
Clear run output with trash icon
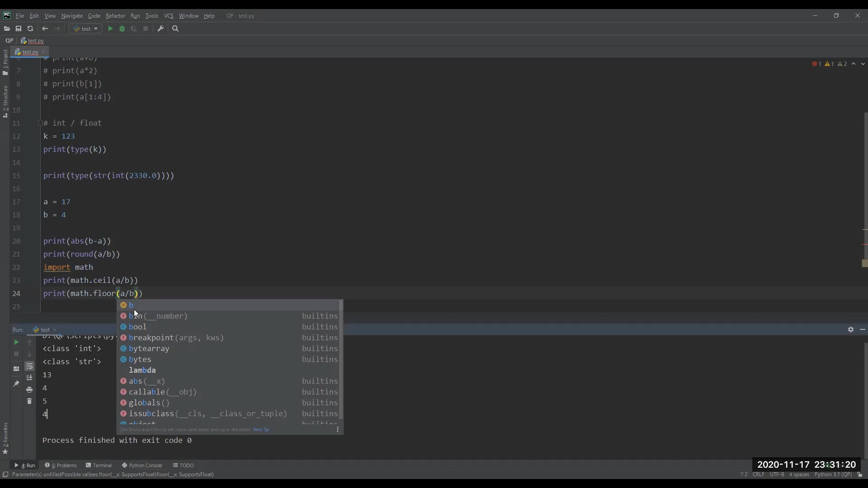coord(29,401)
